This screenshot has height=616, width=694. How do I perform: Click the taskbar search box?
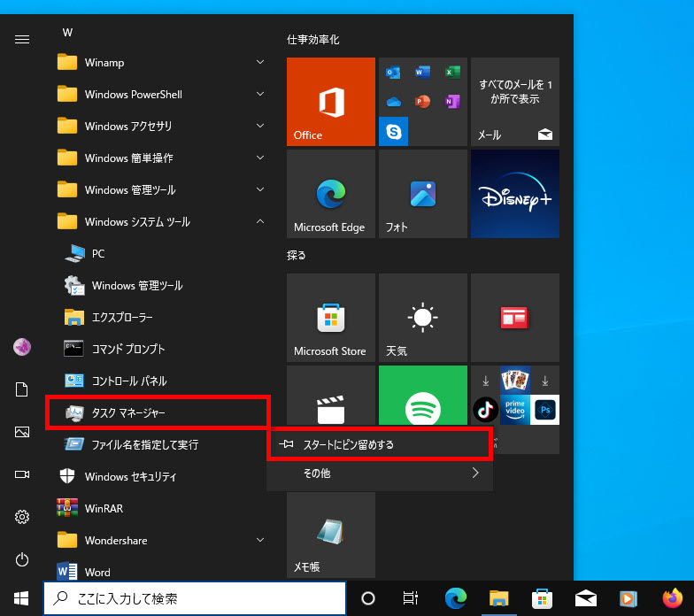point(195,598)
